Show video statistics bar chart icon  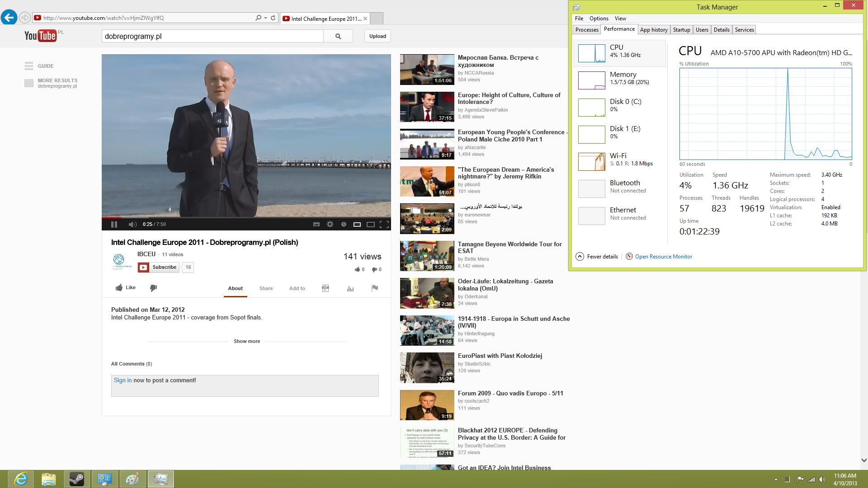coord(350,288)
